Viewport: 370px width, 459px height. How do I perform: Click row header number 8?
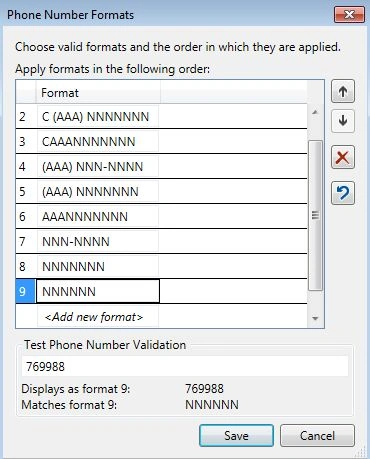pos(25,267)
